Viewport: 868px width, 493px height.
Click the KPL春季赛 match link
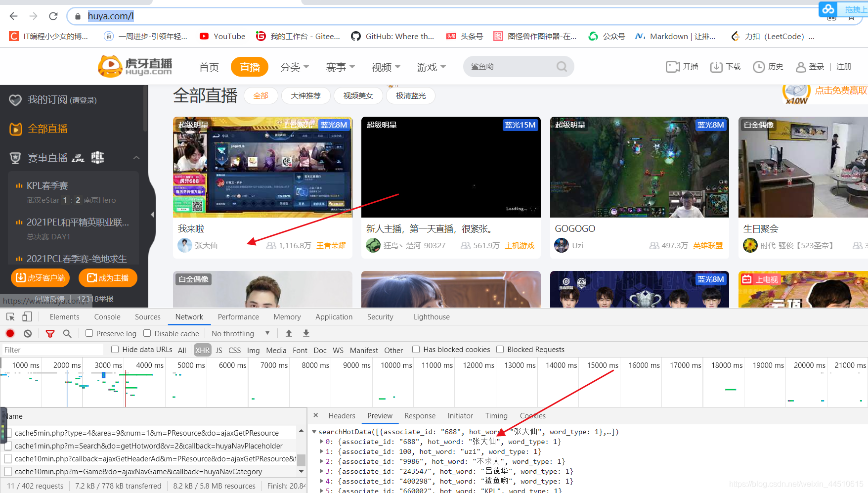[x=47, y=185]
